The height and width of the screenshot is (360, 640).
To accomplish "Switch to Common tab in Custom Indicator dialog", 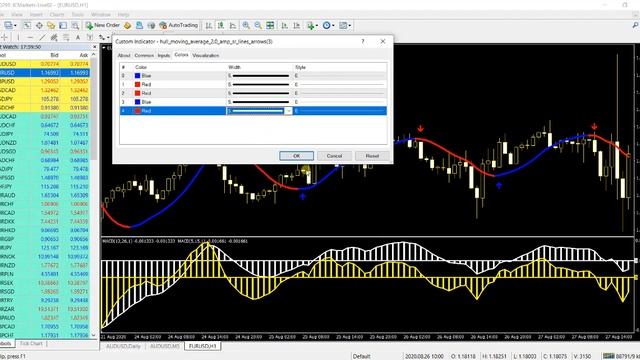I will tap(144, 56).
